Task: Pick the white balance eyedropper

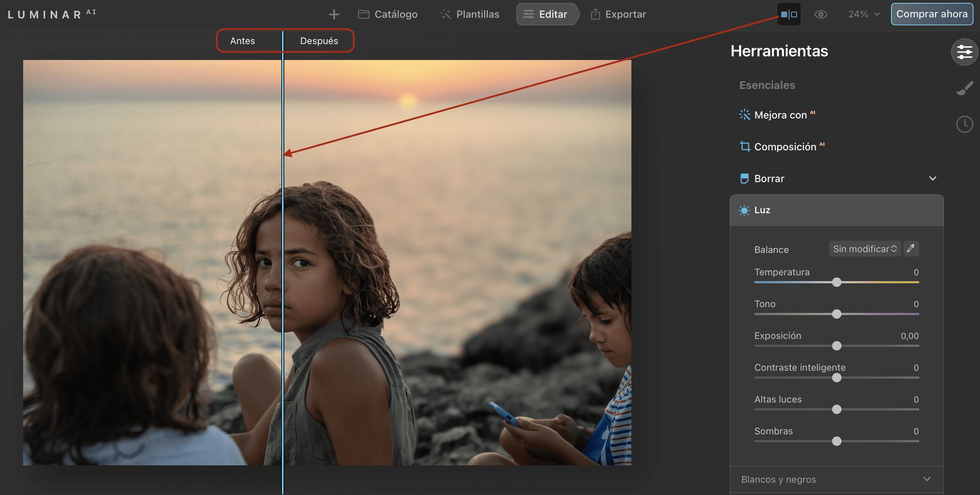Action: tap(911, 248)
